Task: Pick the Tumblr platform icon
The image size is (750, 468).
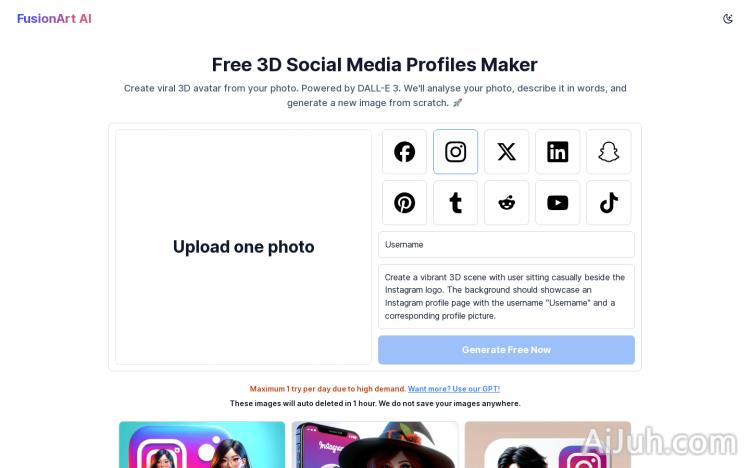Action: point(455,203)
